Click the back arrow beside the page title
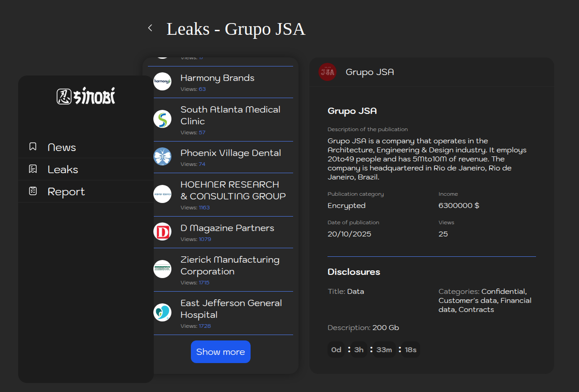The image size is (579, 392). click(x=150, y=28)
